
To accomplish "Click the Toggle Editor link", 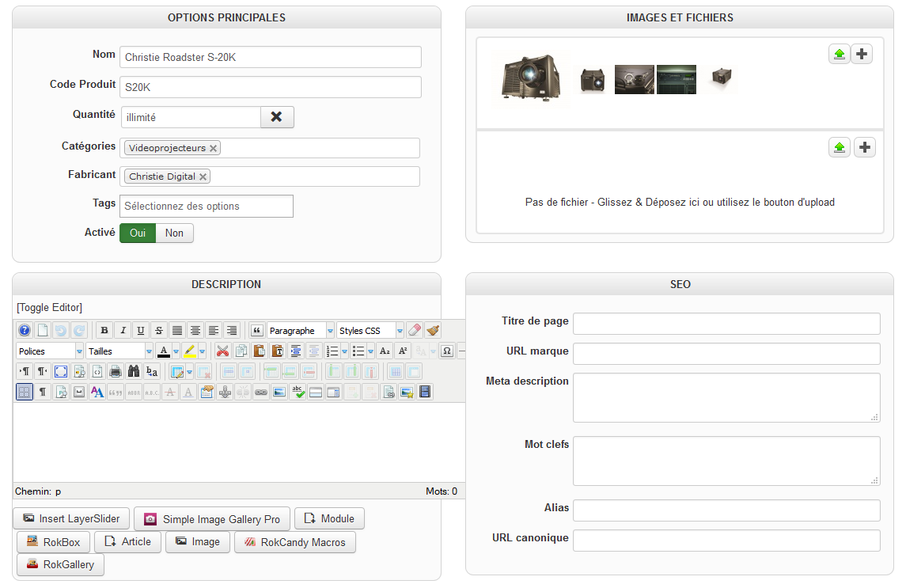I will point(49,307).
